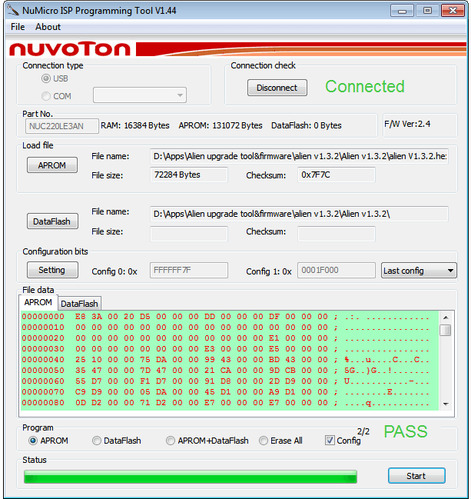The height and width of the screenshot is (499, 471).
Task: Select the COM connection type radio
Action: (46, 96)
